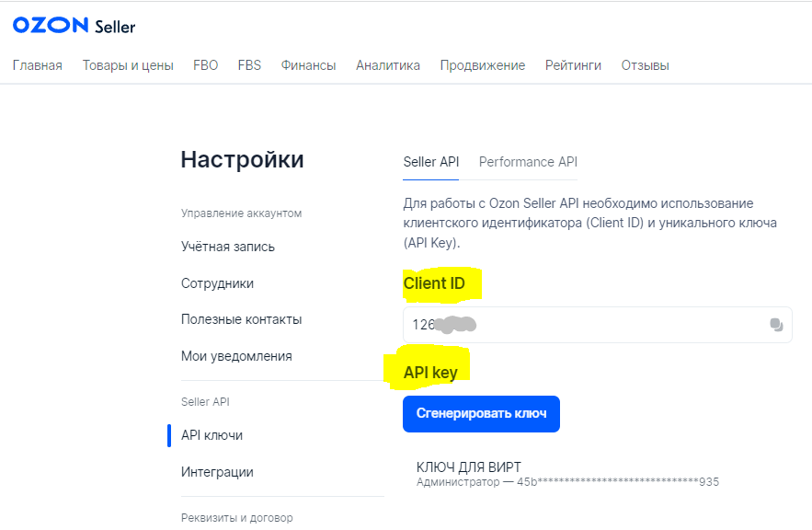Open Полезные контакты page
The height and width of the screenshot is (530, 812).
(x=241, y=319)
